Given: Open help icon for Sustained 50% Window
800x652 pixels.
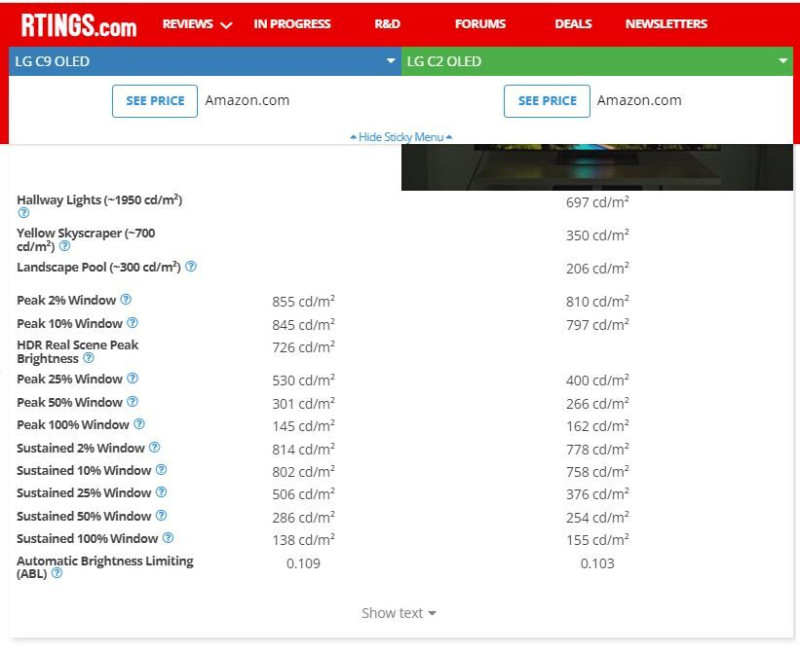Looking at the screenshot, I should [x=161, y=515].
